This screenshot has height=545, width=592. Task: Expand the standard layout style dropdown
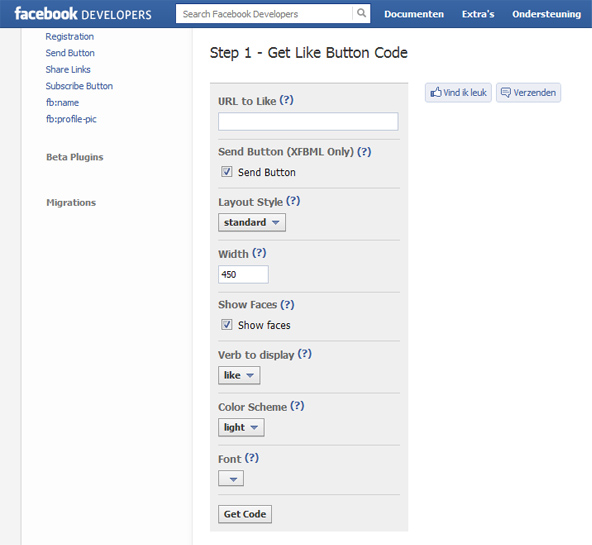[x=252, y=222]
